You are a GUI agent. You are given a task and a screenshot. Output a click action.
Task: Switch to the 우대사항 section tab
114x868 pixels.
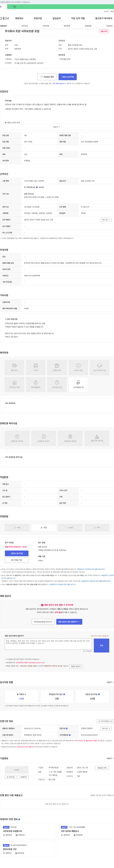[46, 26]
